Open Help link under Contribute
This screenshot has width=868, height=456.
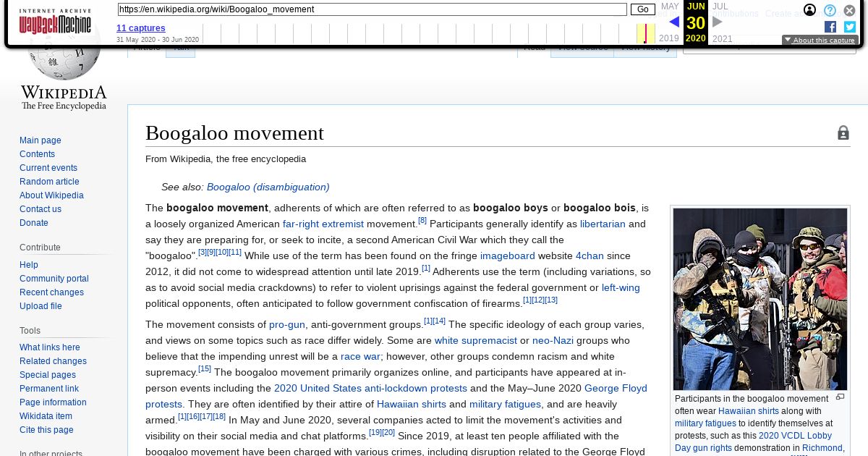[29, 265]
